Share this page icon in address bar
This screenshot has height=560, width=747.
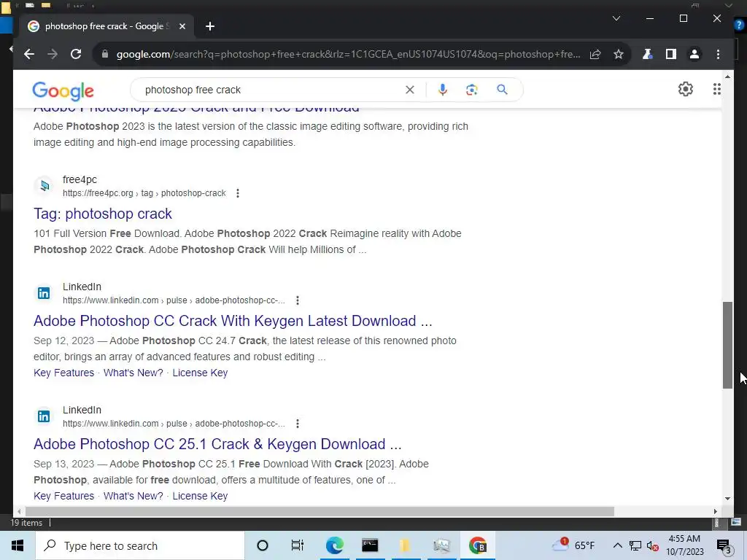595,54
